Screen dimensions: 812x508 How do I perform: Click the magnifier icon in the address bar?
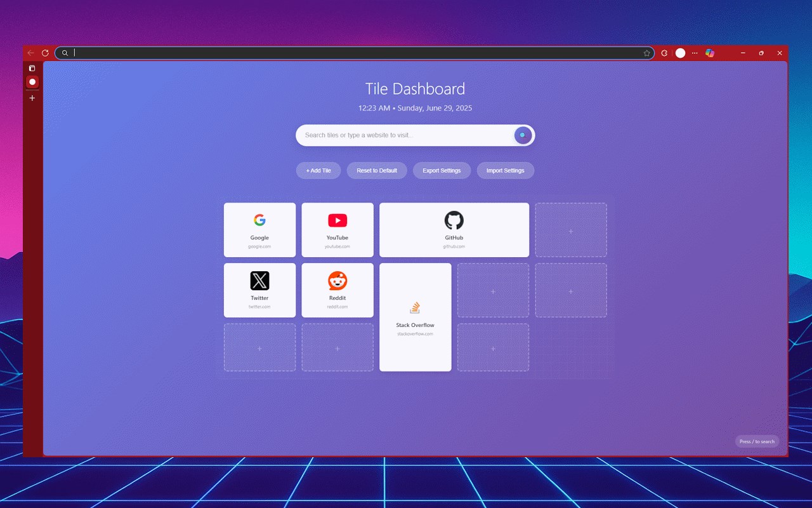coord(65,53)
